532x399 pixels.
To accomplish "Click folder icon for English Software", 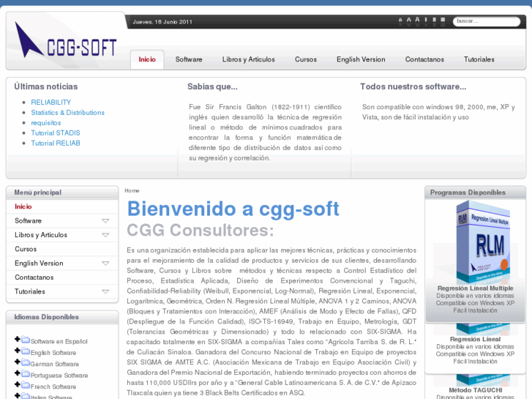I will tap(26, 351).
